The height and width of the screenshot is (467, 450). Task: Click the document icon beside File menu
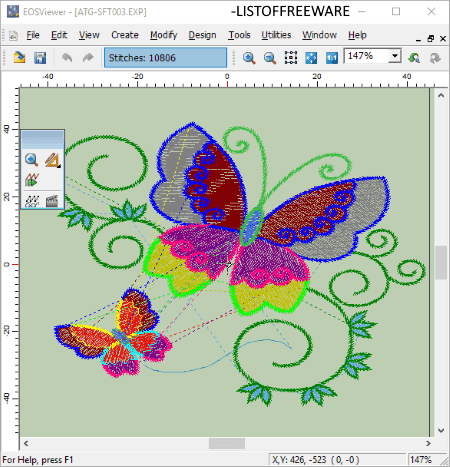pos(13,35)
